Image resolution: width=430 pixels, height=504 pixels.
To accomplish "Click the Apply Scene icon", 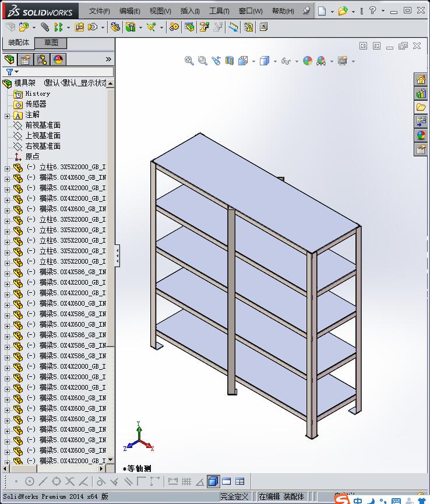I will [x=321, y=61].
